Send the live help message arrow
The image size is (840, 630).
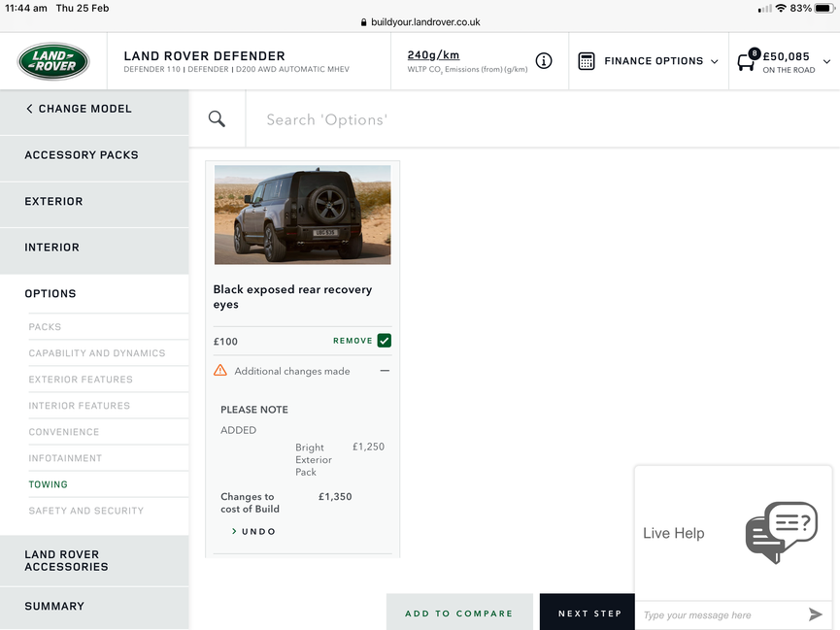pyautogui.click(x=816, y=614)
